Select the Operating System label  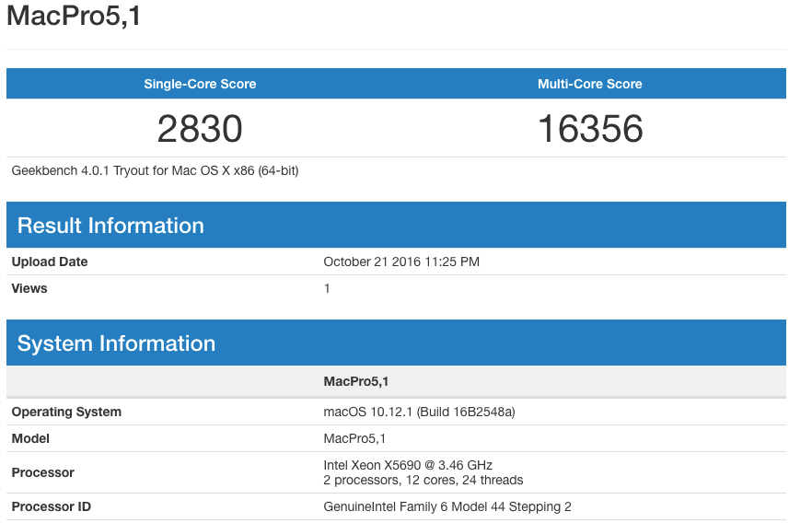66,412
